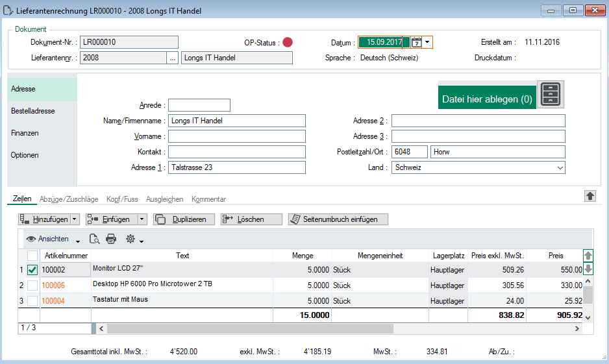Uncheck the checkbox for row 100002
Screen dimensions: 609x364
32,270
